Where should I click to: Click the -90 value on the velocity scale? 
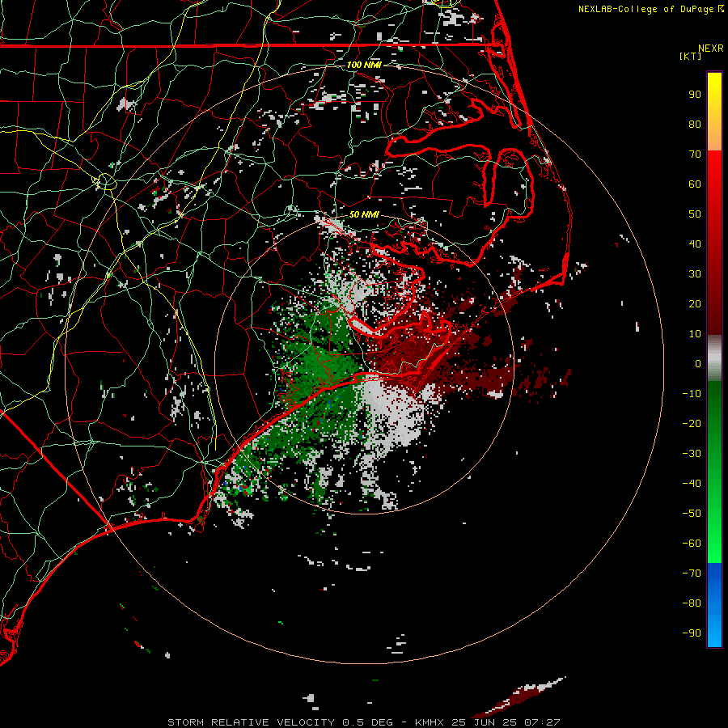tap(692, 633)
